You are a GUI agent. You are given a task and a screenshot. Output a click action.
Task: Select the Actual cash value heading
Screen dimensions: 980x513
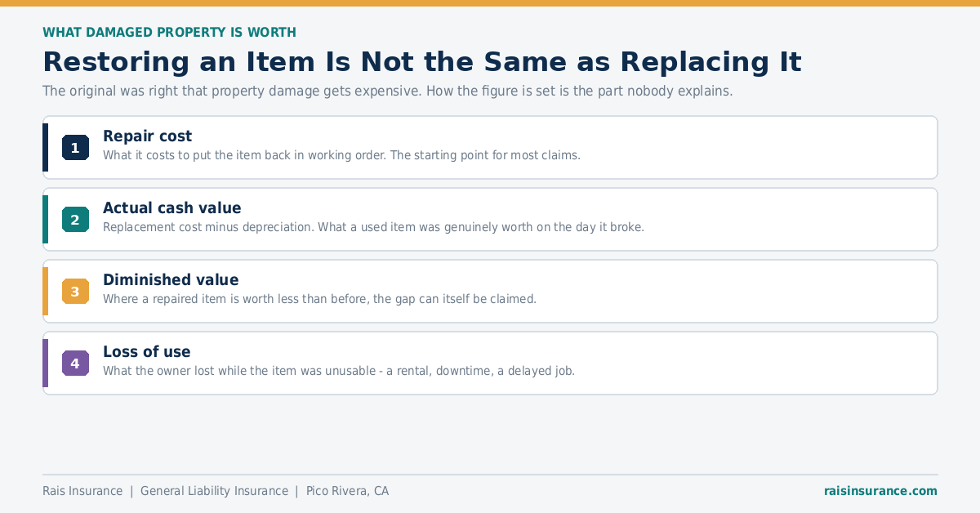click(172, 208)
